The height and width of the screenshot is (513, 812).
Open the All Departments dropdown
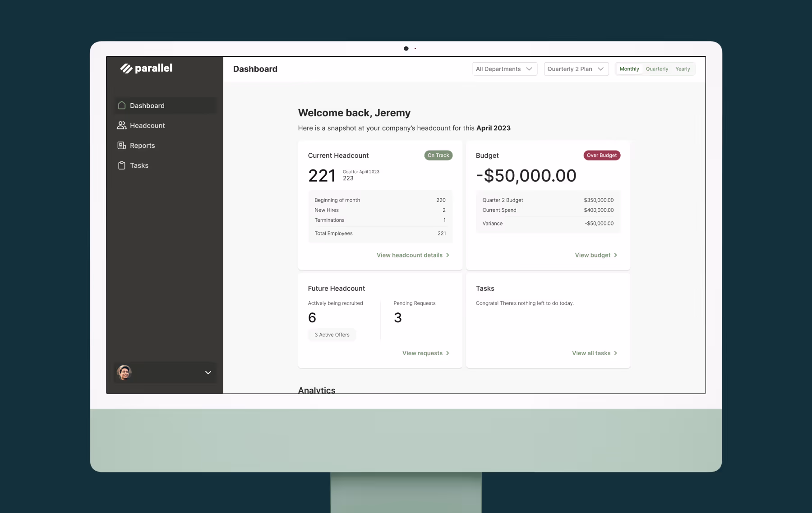point(505,69)
